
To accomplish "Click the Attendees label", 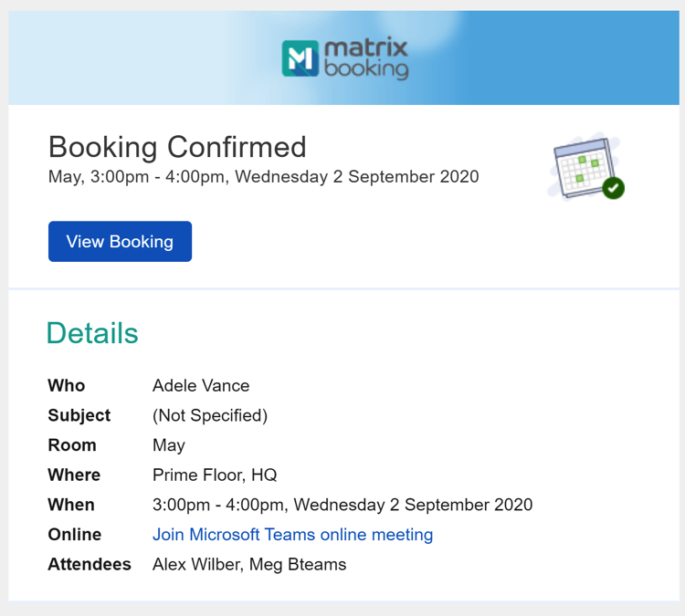I will (x=90, y=565).
